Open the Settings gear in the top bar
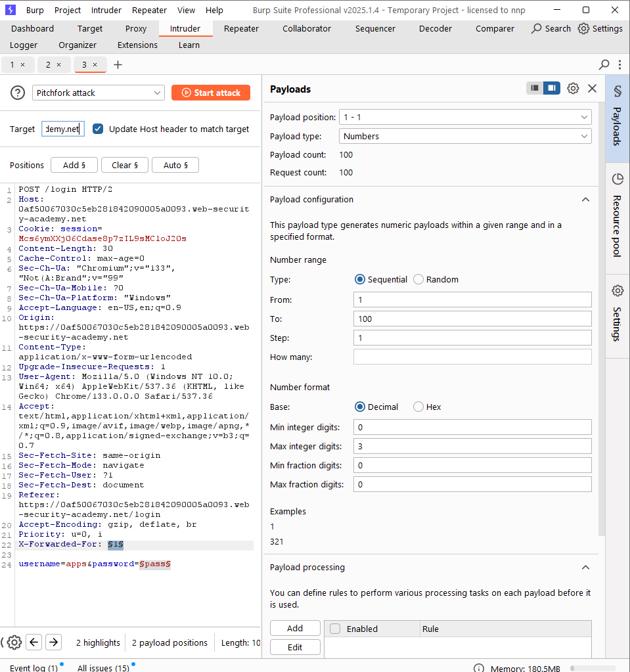The image size is (630, 672). click(583, 28)
